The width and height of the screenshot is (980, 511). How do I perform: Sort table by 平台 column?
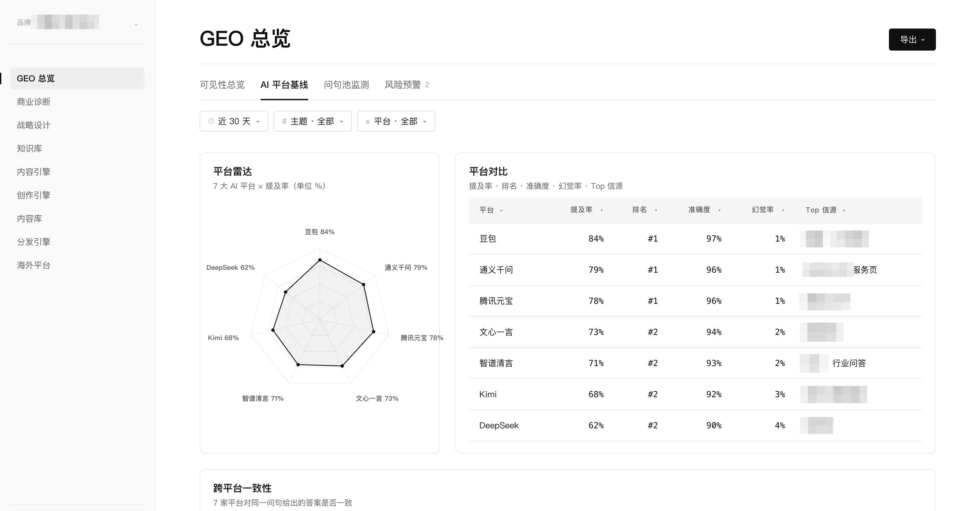(491, 210)
